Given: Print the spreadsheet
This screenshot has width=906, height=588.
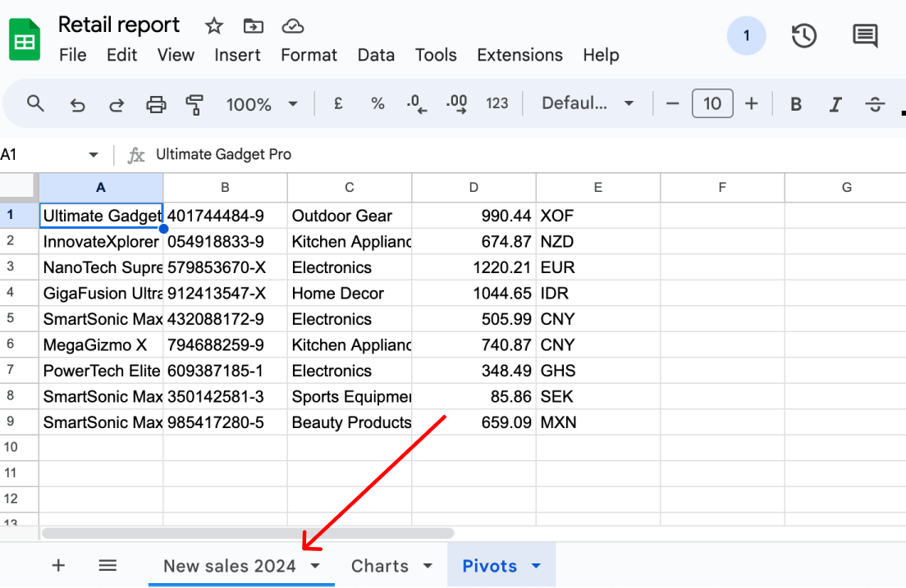Looking at the screenshot, I should [x=156, y=104].
